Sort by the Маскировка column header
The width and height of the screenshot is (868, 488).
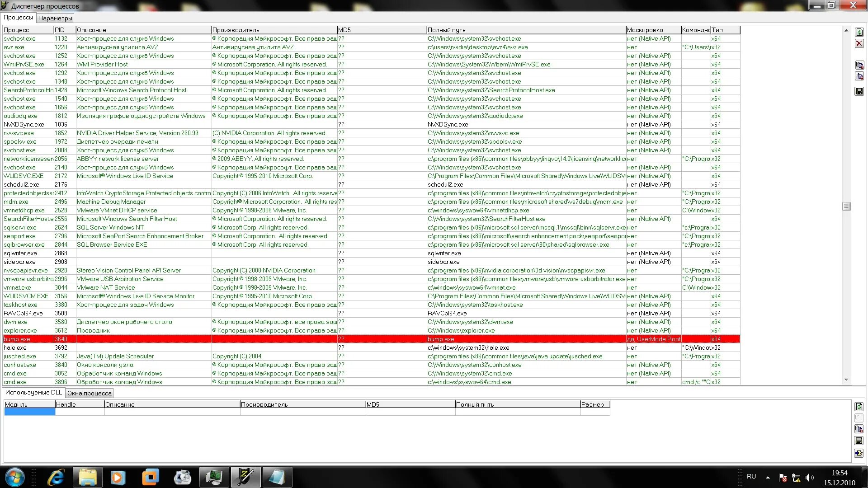(x=653, y=30)
